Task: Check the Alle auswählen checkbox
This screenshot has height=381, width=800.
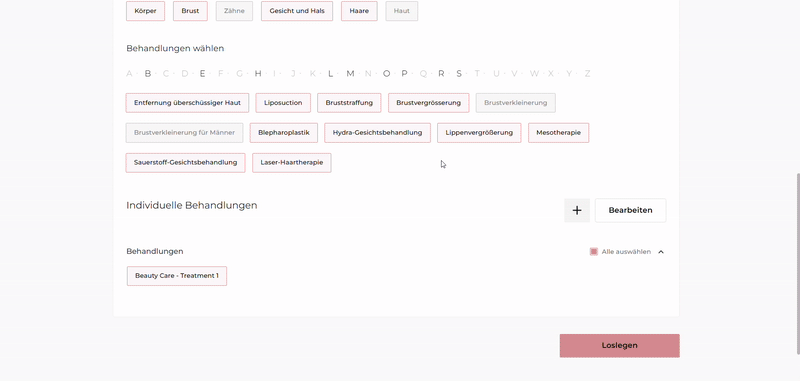Action: (x=593, y=251)
